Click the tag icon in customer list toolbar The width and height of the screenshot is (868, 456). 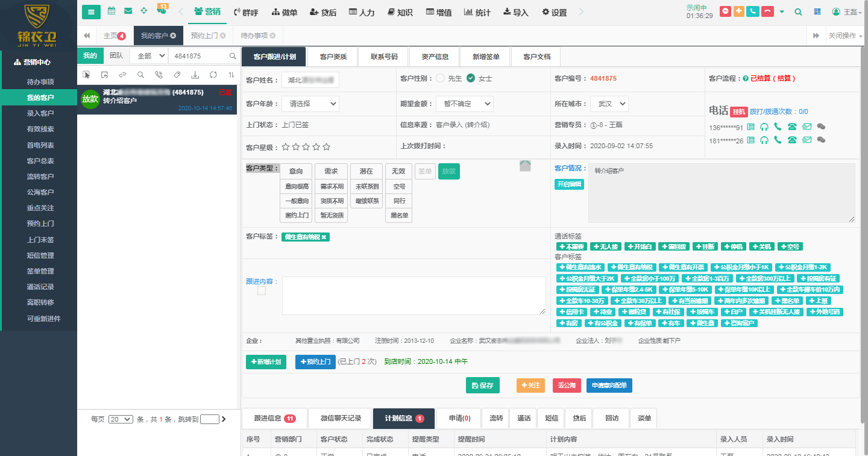[x=177, y=75]
